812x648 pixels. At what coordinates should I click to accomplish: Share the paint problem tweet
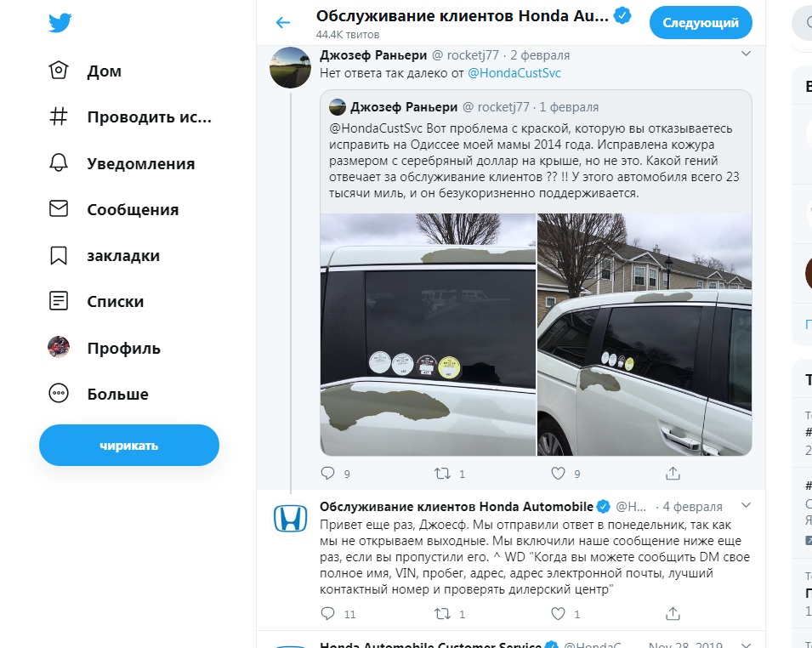[x=673, y=473]
